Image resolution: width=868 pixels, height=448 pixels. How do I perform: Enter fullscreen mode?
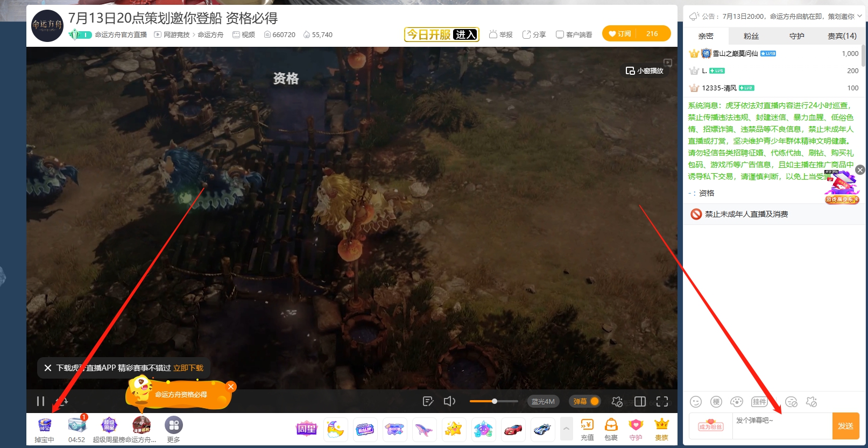662,401
